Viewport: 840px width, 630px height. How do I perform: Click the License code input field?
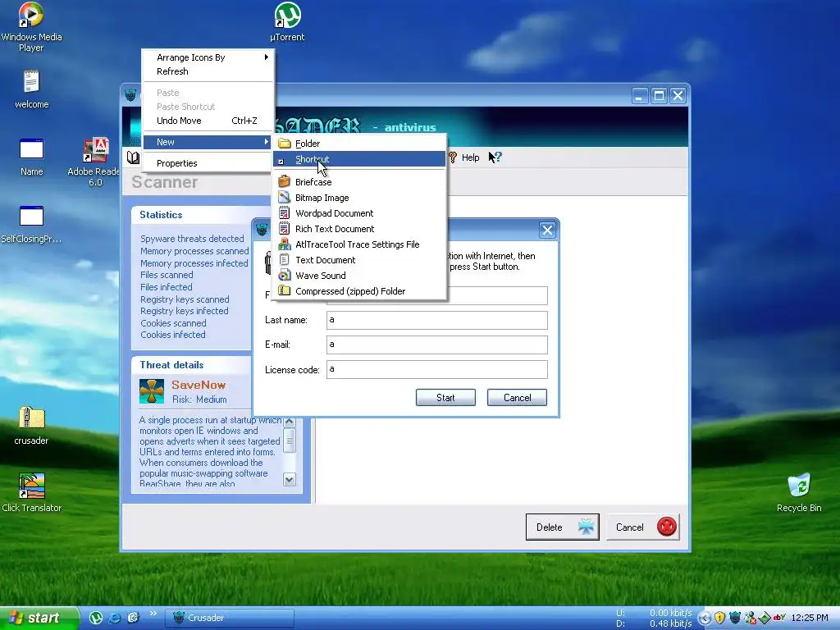(x=437, y=369)
